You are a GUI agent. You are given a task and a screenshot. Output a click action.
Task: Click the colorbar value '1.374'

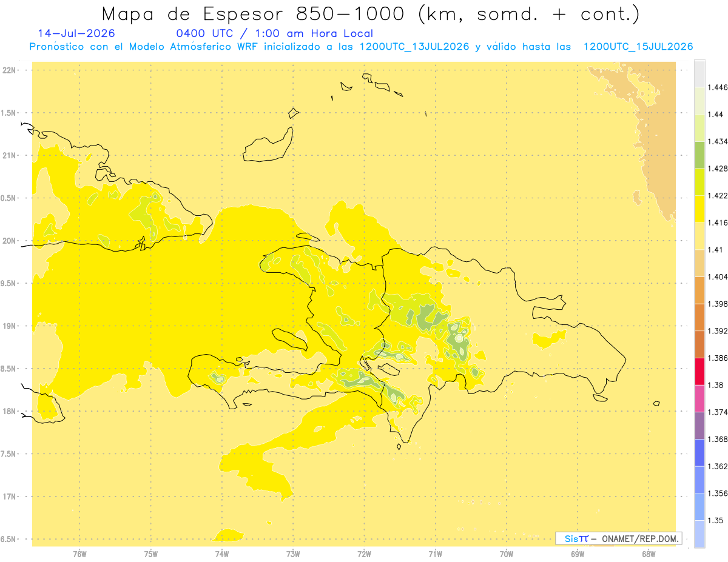(717, 412)
